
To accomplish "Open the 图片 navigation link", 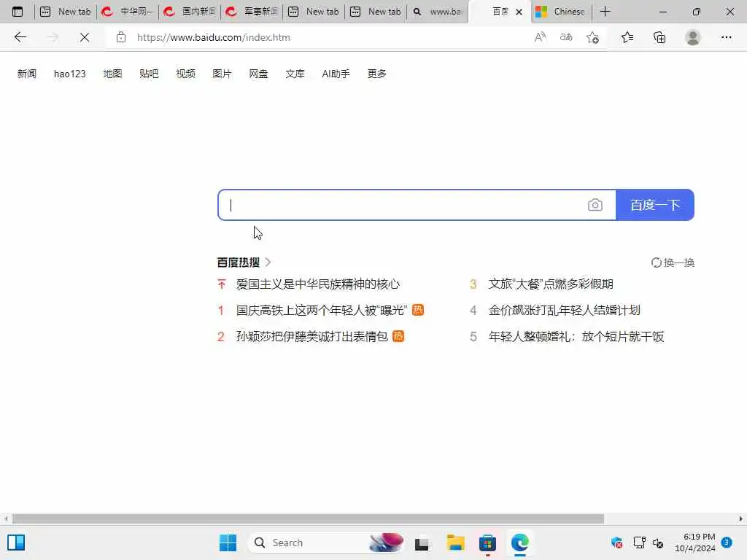I will point(222,74).
